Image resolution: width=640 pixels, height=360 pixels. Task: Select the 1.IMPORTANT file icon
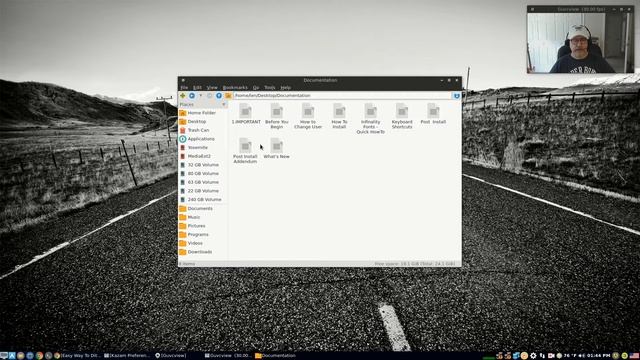[x=245, y=111]
